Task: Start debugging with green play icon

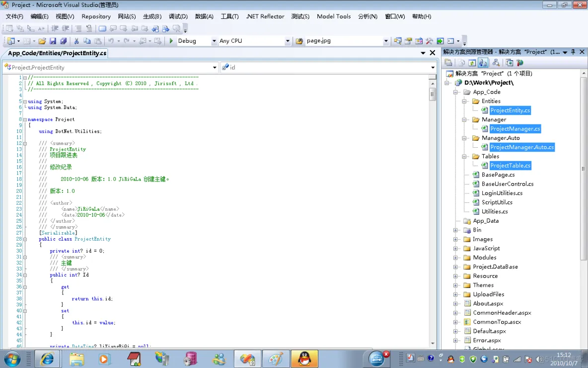Action: [x=171, y=41]
